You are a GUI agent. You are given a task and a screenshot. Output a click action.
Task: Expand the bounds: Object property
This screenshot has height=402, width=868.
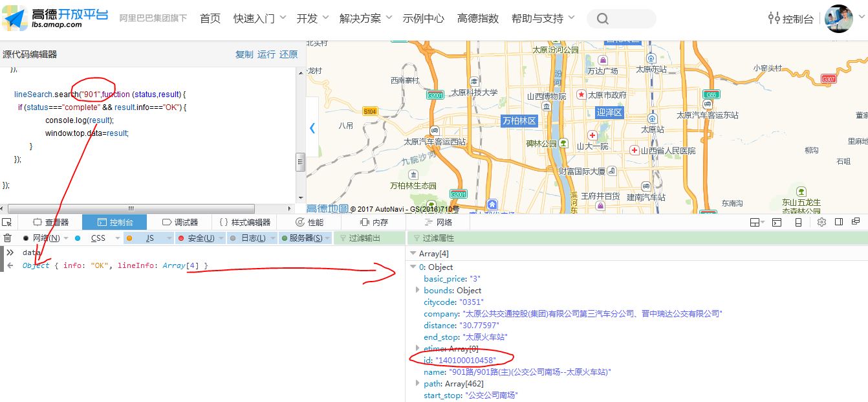coord(418,290)
